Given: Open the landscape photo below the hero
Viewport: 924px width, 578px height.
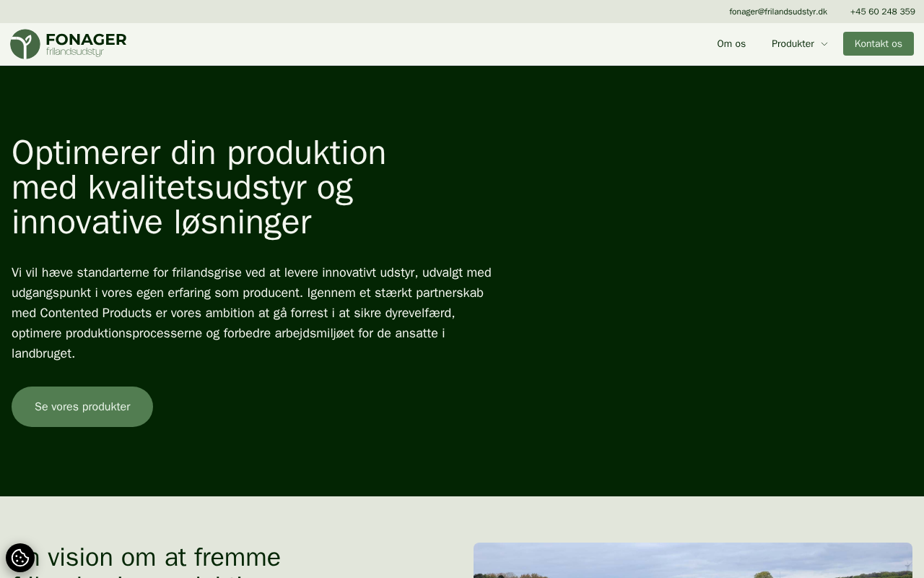Looking at the screenshot, I should click(693, 561).
